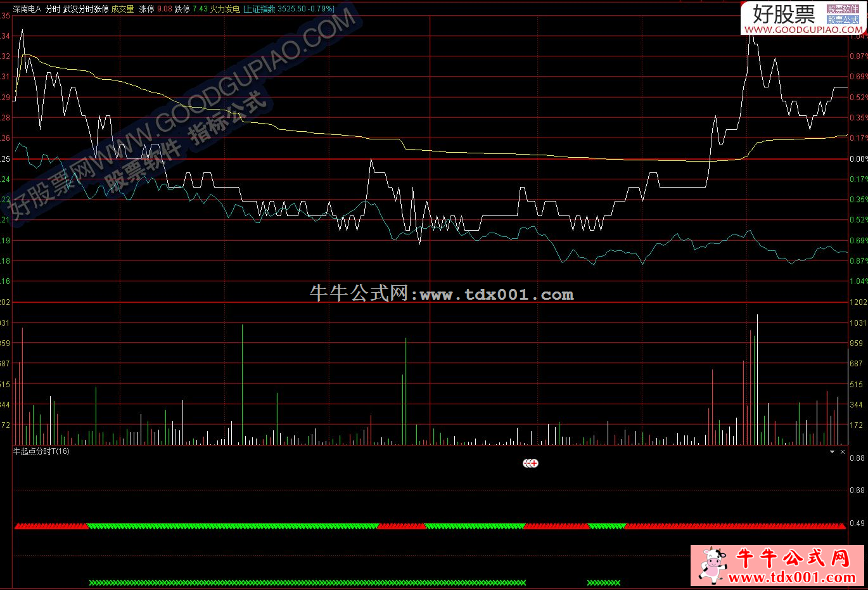Click the 武汉分时涨停 indicator name
The image size is (868, 590).
pyautogui.click(x=86, y=10)
